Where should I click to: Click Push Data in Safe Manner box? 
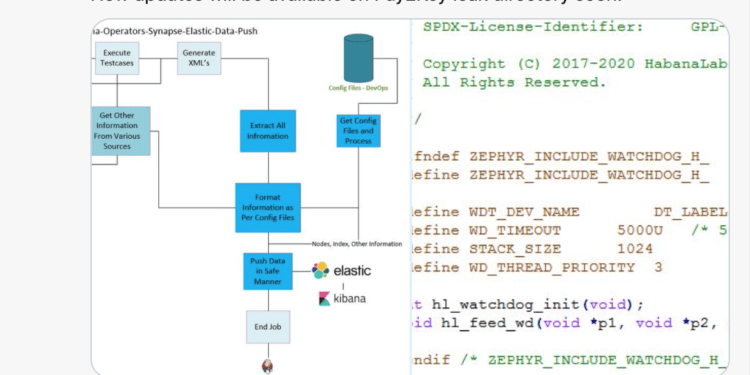coord(268,271)
